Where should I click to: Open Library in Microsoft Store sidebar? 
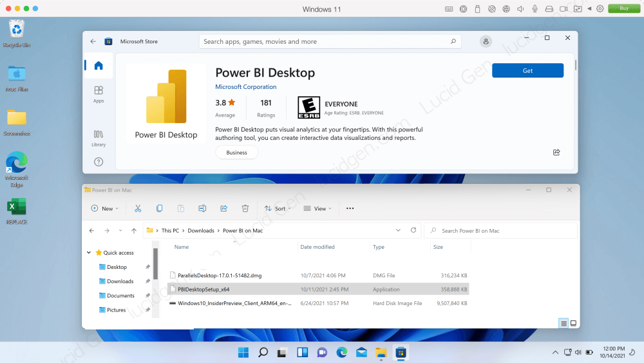click(x=99, y=138)
